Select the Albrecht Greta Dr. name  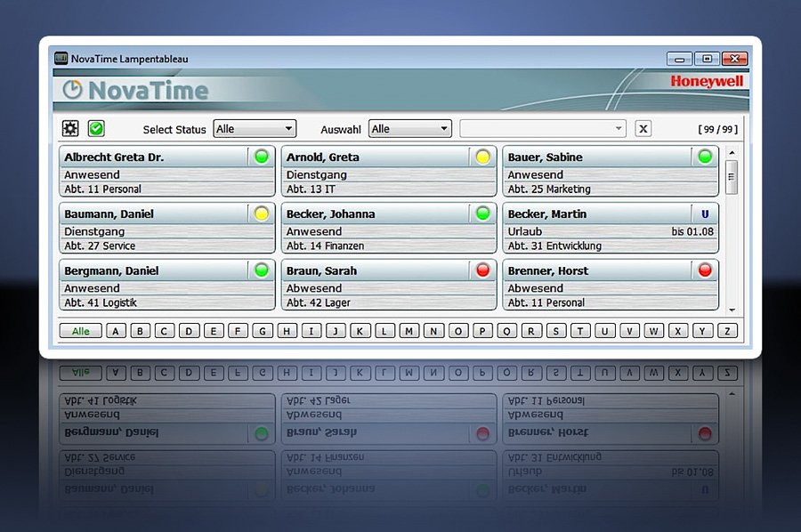tap(114, 157)
